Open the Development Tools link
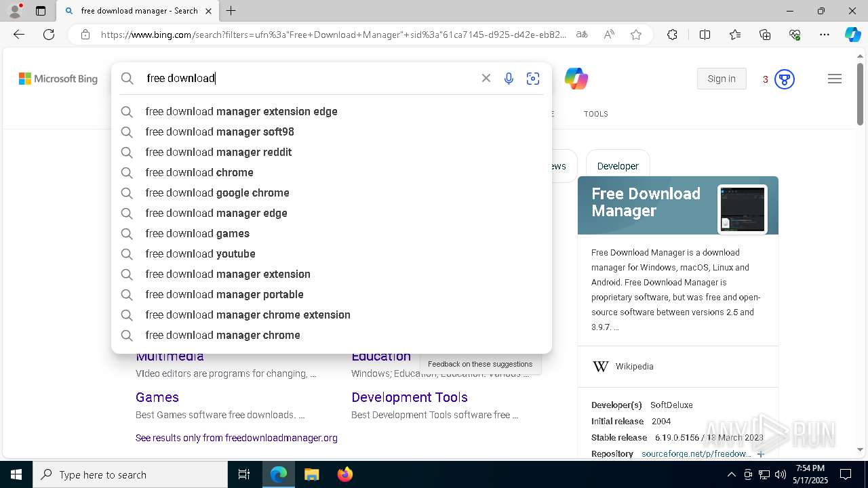The height and width of the screenshot is (488, 868). [x=410, y=397]
